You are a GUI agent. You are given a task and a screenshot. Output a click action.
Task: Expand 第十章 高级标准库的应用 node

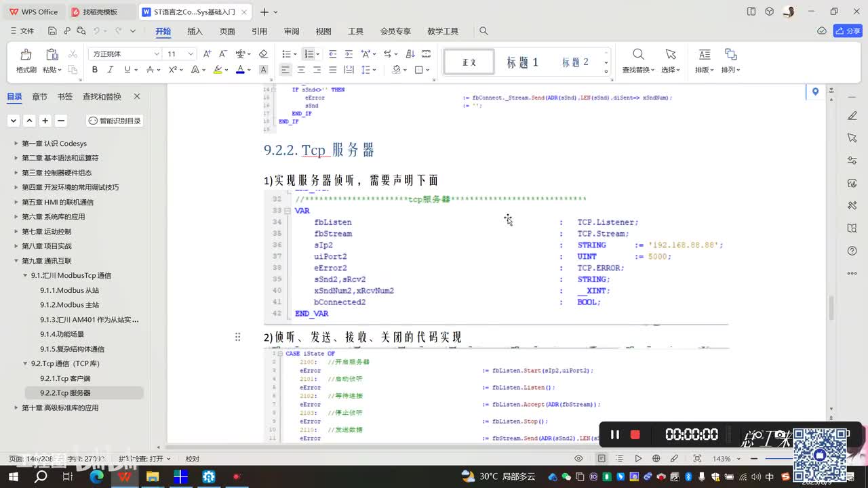pos(16,408)
